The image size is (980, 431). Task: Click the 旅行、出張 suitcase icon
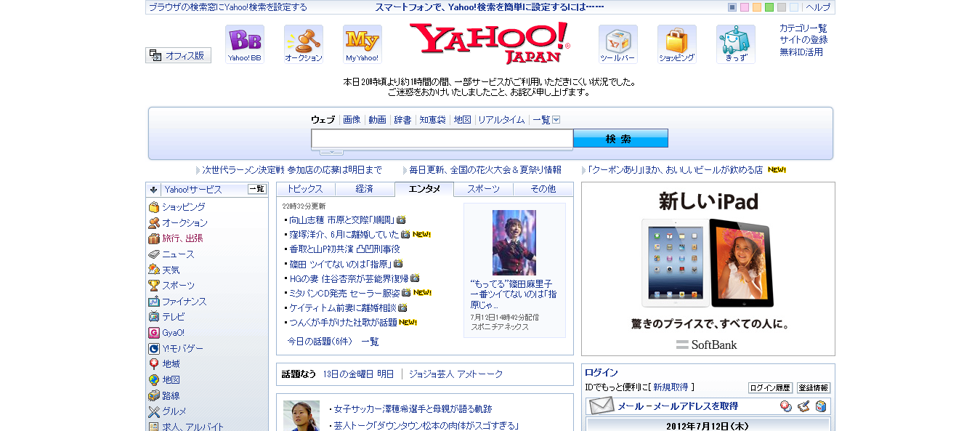[x=154, y=238]
